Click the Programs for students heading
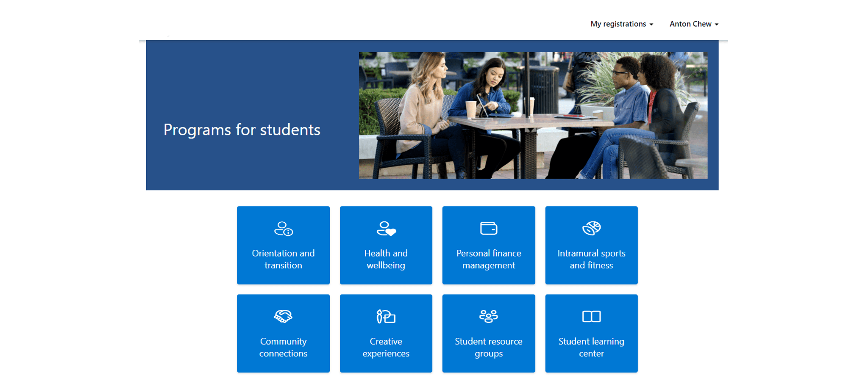868x384 pixels. pyautogui.click(x=242, y=130)
